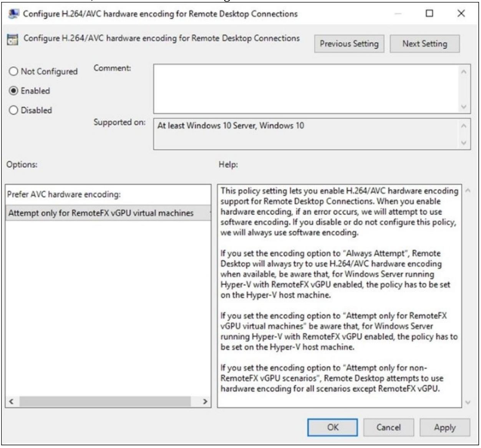Select the Enabled radio button
The height and width of the screenshot is (448, 481).
(14, 91)
